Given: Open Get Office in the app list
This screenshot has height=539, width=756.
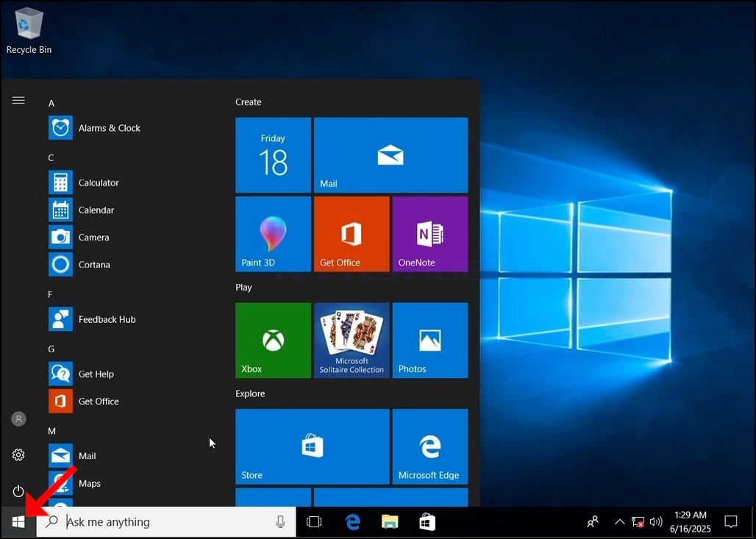Looking at the screenshot, I should (84, 401).
